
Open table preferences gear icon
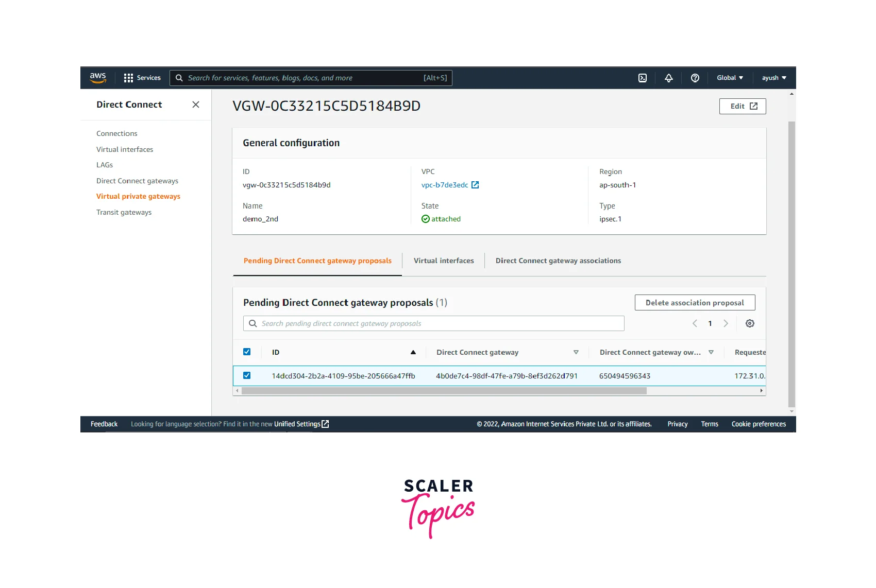pyautogui.click(x=750, y=323)
